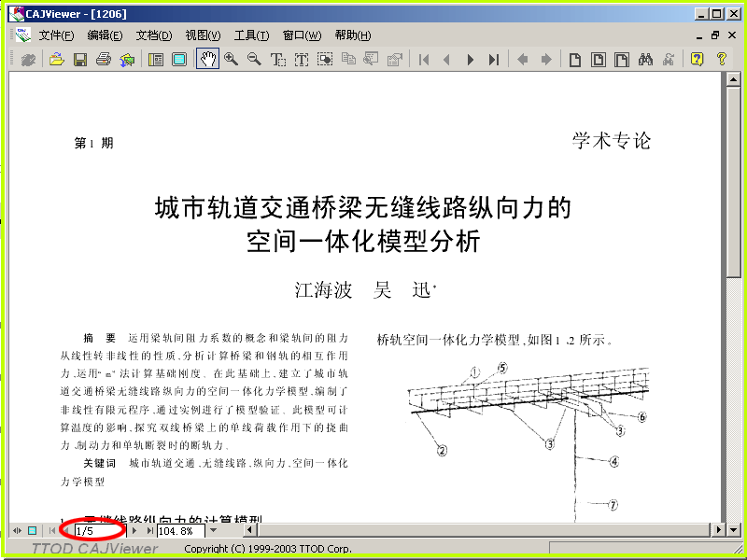
Task: Open search with the binoculars icon
Action: (x=645, y=60)
